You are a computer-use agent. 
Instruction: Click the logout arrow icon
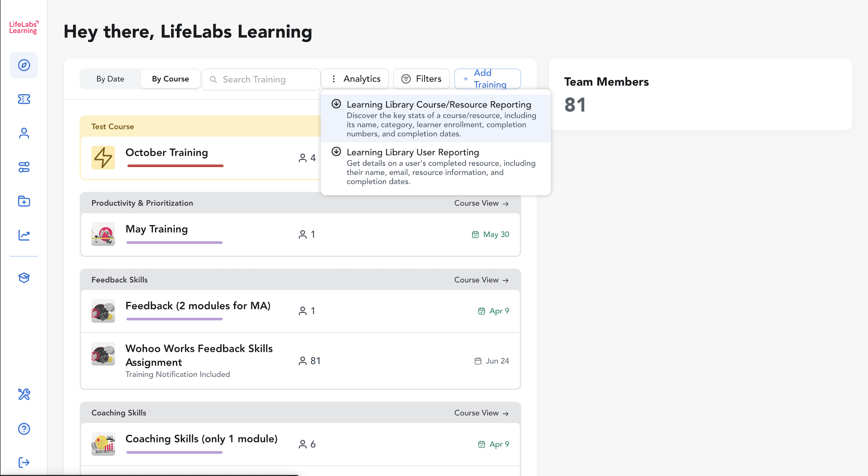coord(24,462)
